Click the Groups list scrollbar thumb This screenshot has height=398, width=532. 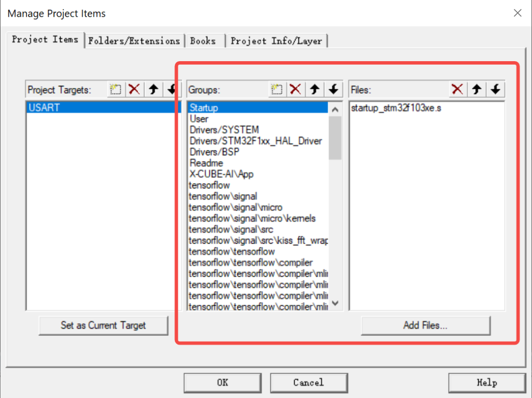pos(335,138)
